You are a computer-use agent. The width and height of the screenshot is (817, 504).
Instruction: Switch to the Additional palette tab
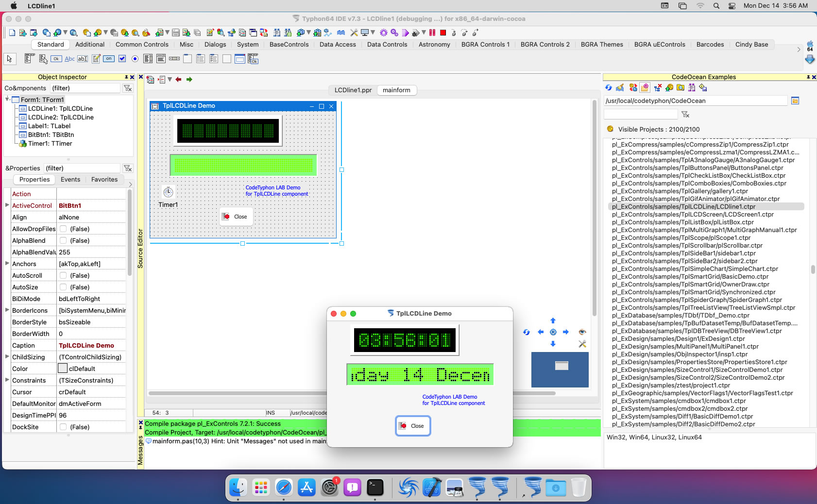90,44
